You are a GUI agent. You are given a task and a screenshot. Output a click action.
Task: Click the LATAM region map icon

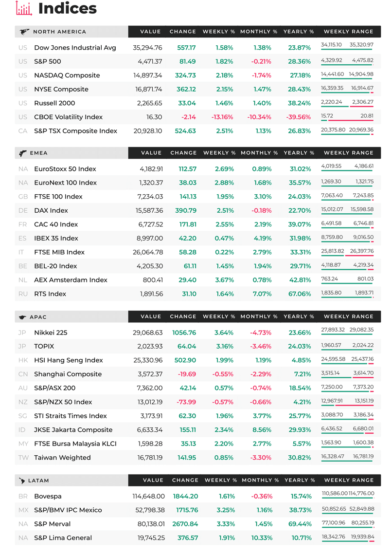(22, 481)
